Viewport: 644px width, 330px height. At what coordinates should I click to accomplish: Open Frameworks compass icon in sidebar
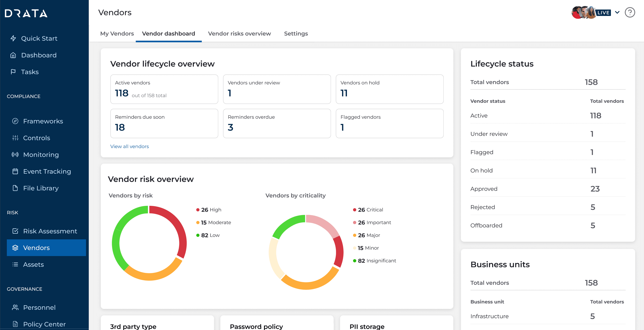click(x=15, y=121)
